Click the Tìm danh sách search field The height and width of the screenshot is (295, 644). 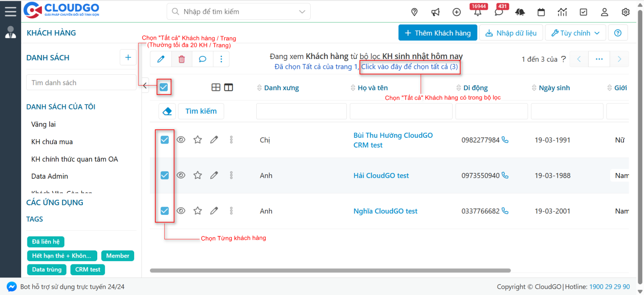(x=81, y=82)
